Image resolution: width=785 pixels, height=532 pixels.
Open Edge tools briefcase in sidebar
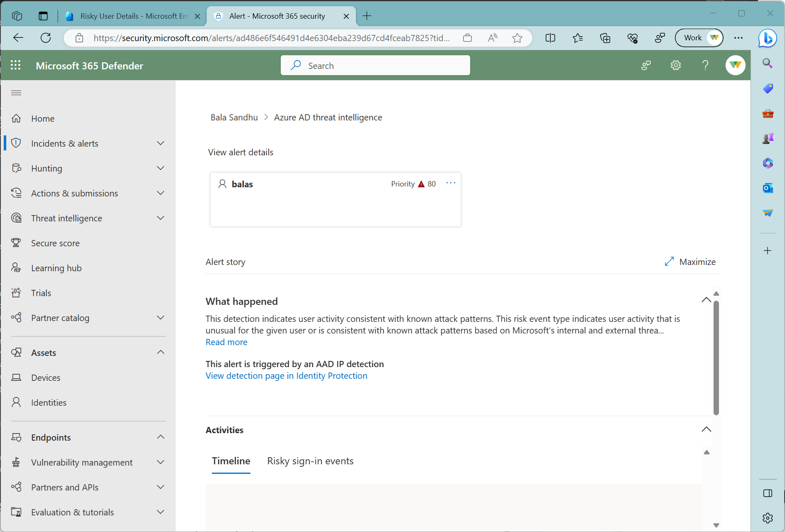768,113
